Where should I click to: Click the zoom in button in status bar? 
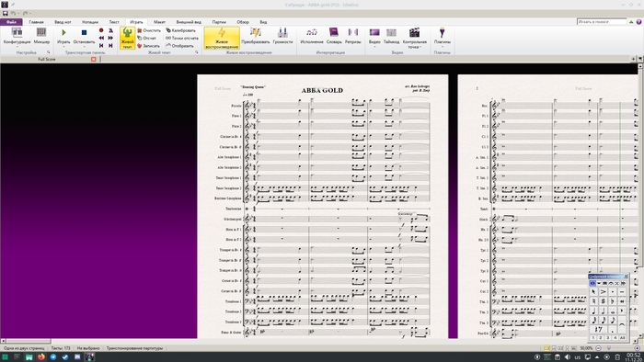[638, 348]
